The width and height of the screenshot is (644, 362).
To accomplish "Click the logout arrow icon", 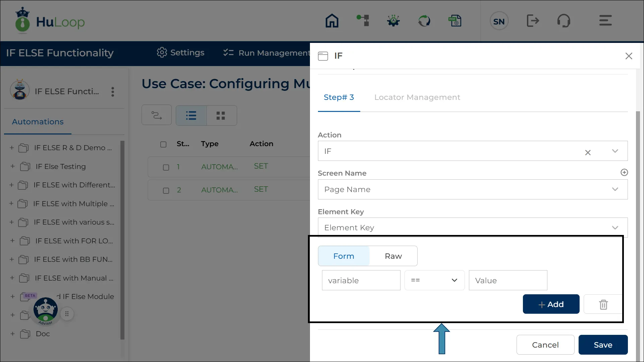I will (x=533, y=21).
